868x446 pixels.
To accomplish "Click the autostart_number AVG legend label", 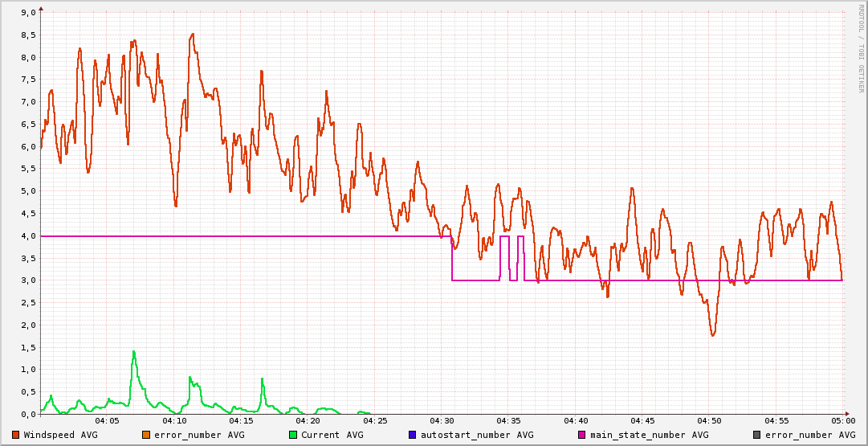I will 477,435.
